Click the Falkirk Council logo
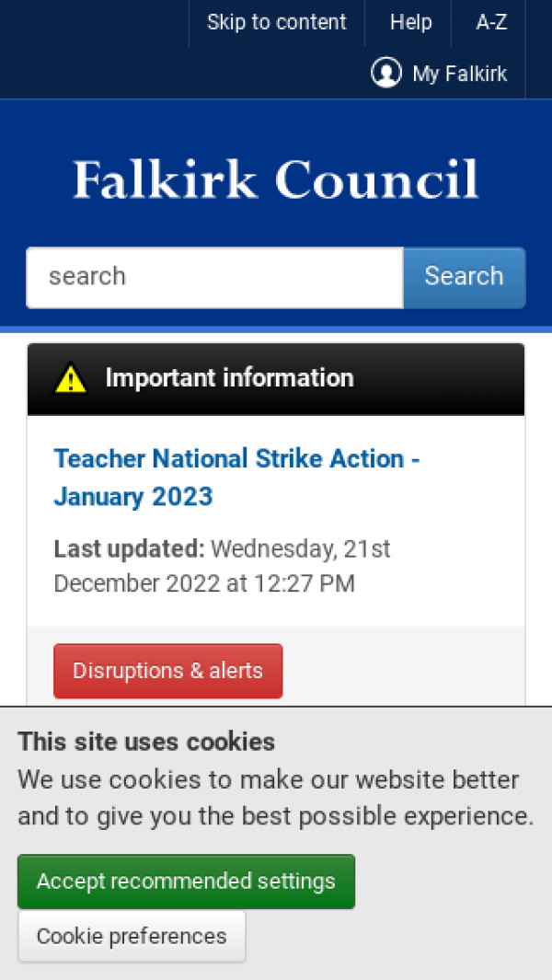 [x=276, y=179]
